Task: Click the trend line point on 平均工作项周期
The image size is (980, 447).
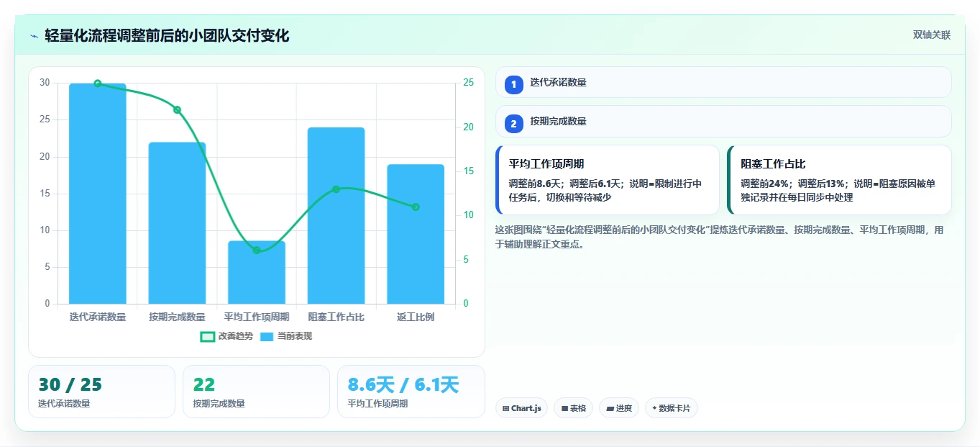Action: coord(257,250)
